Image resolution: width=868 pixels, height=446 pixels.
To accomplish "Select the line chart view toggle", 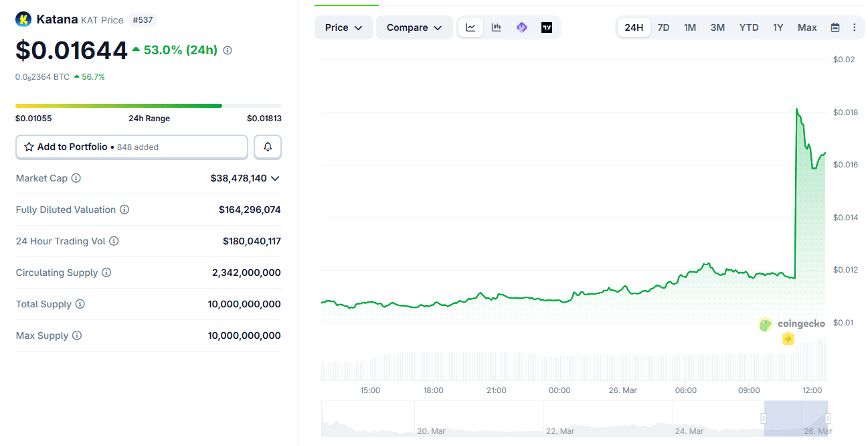I will [470, 27].
